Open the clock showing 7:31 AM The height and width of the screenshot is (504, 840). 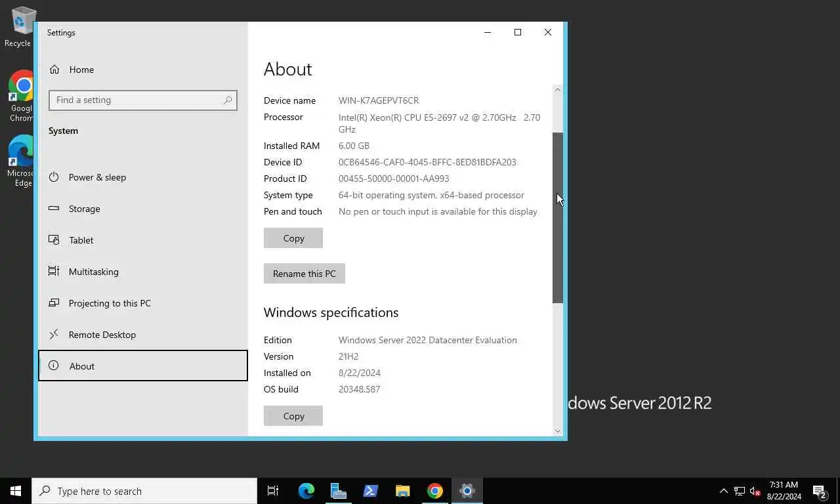point(784,491)
